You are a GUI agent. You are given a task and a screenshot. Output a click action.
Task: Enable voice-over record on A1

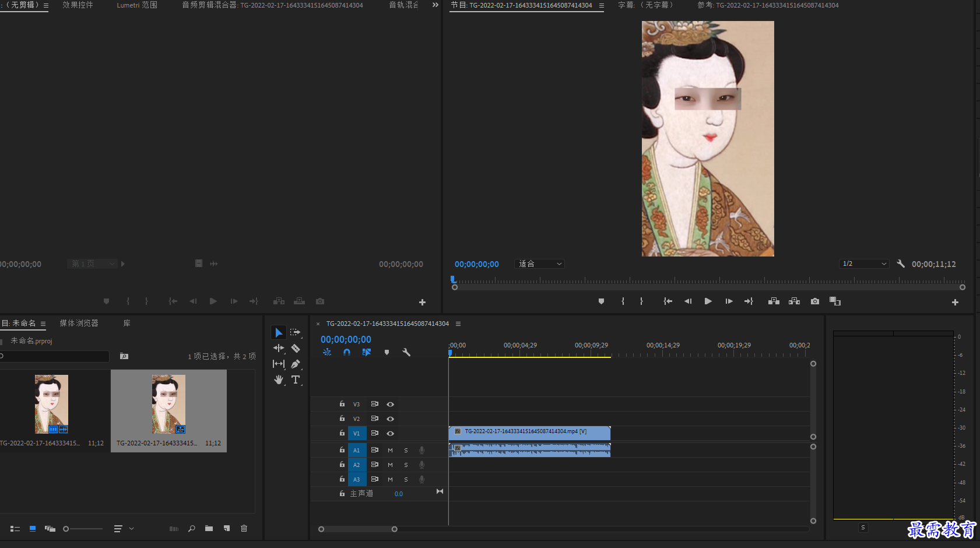[x=421, y=450]
